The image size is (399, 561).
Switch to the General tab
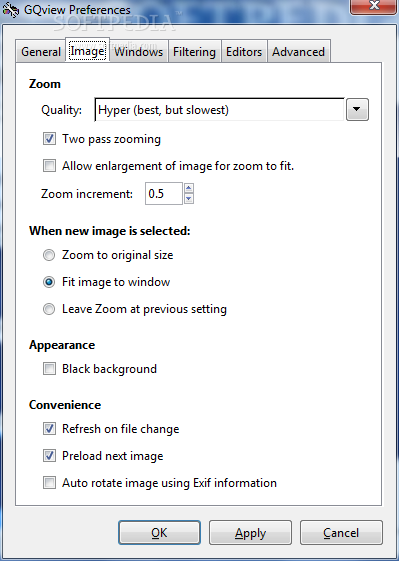40,52
